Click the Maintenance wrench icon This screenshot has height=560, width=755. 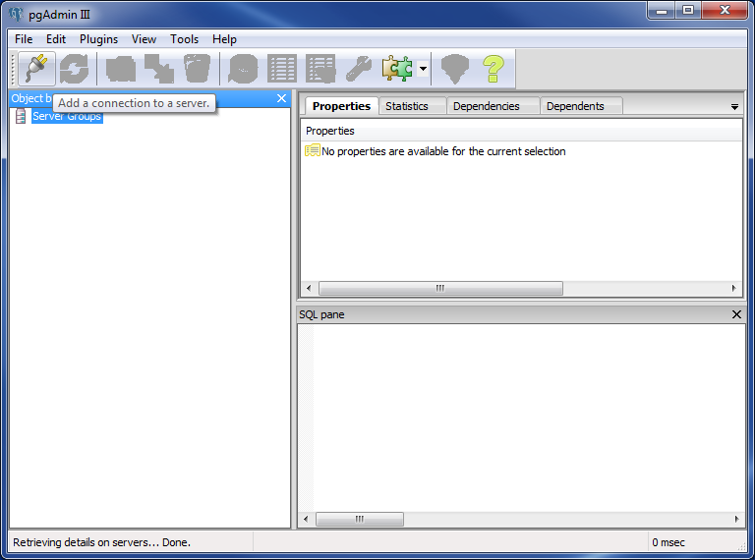pos(358,69)
